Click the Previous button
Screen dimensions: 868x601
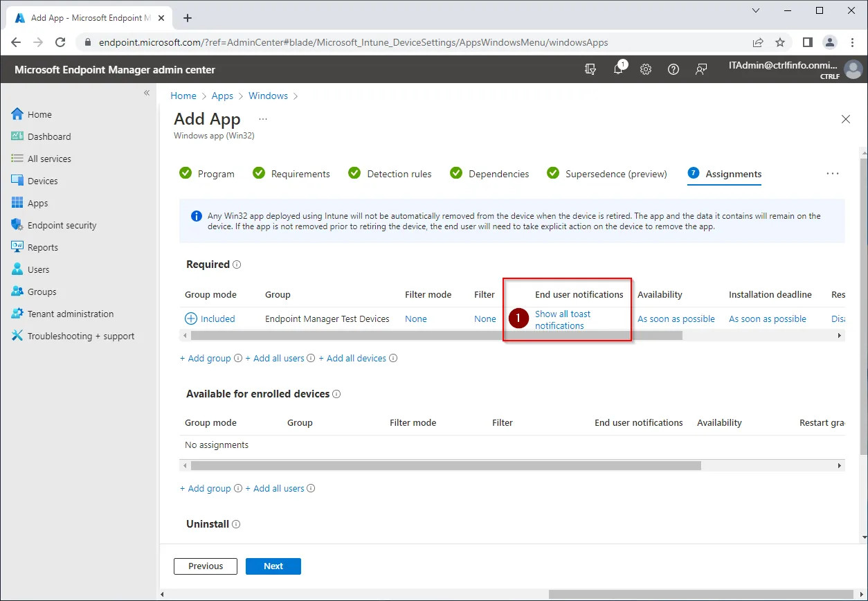click(x=206, y=566)
